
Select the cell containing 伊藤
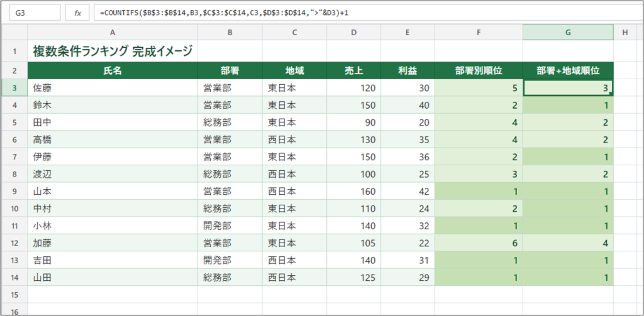coord(113,157)
